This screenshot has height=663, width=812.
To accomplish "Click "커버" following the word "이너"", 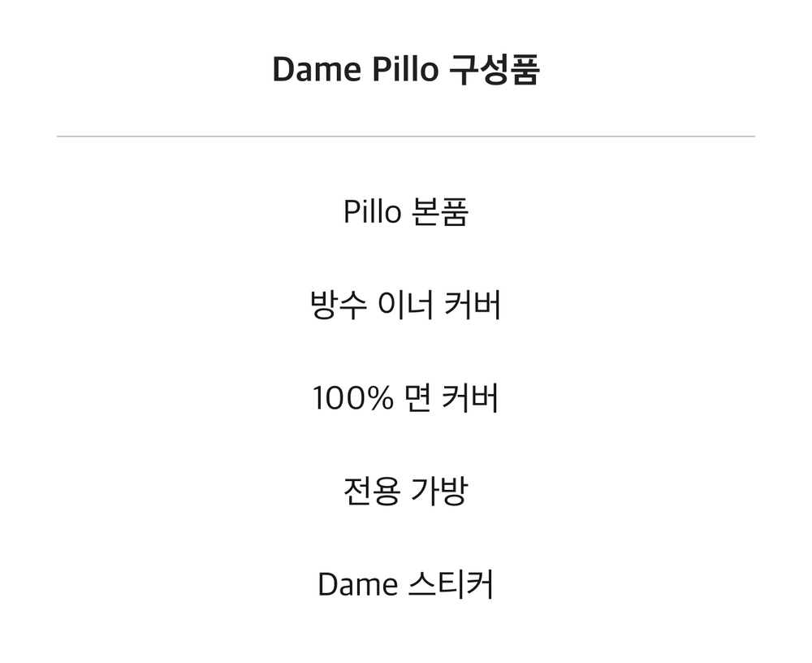I will pos(473,305).
